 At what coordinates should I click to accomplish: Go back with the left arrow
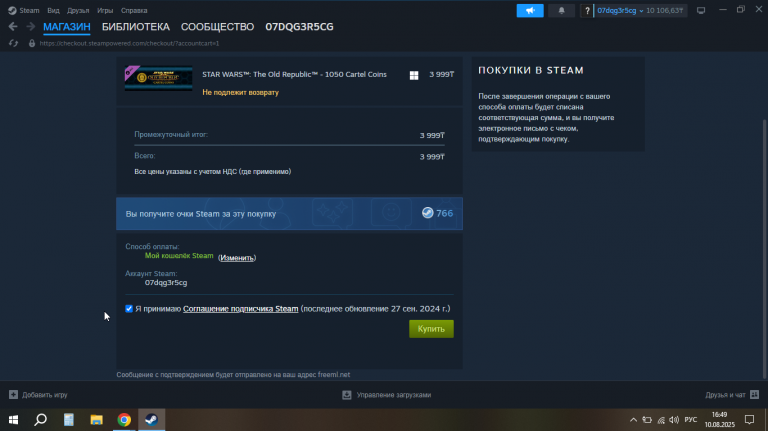coord(13,26)
